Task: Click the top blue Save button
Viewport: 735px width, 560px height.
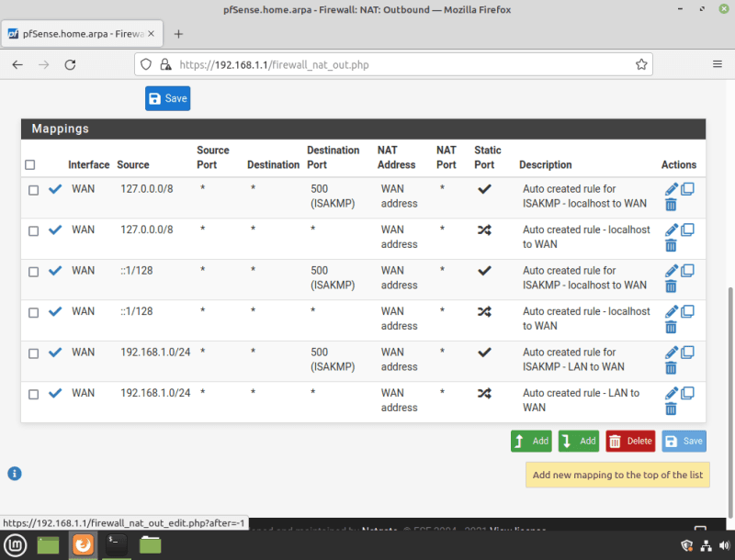Action: click(167, 98)
